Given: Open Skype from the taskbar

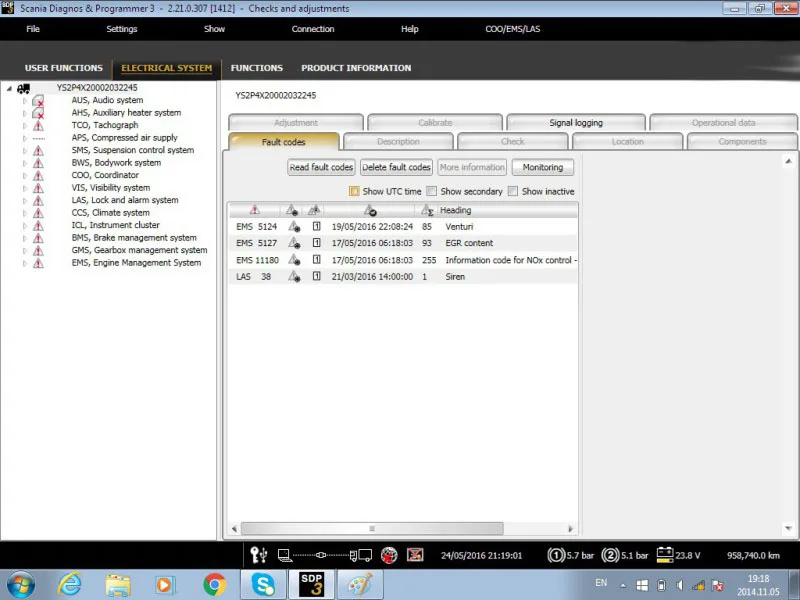Looking at the screenshot, I should click(x=263, y=584).
